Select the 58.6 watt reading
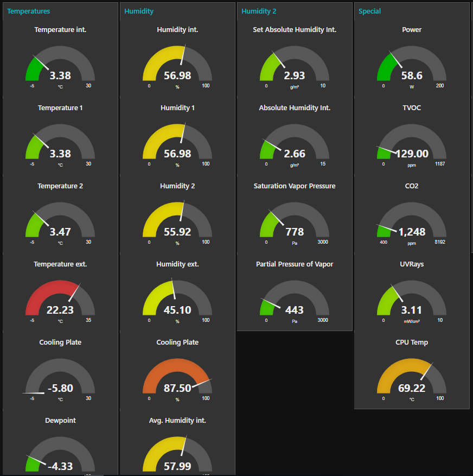473x476 pixels. 412,75
